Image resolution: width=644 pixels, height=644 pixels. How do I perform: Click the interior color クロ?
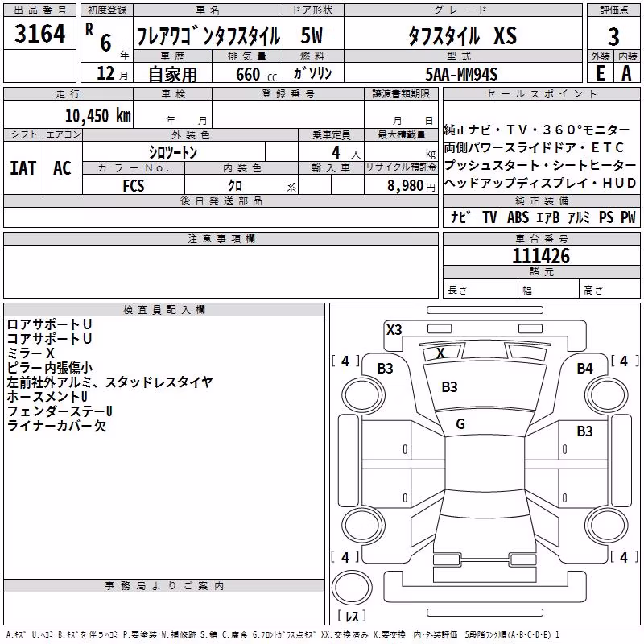coord(235,186)
